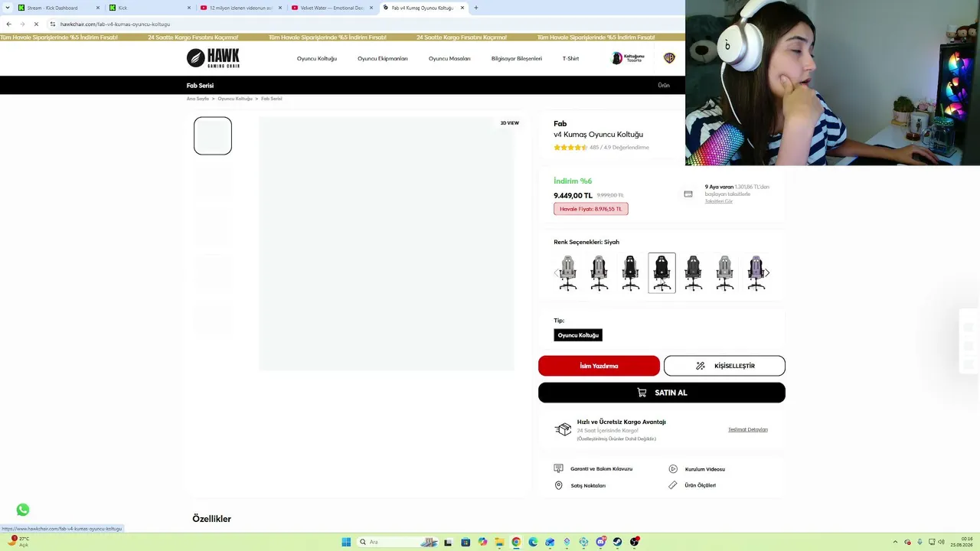
Task: Click the SATIN AL buy button
Action: [661, 393]
